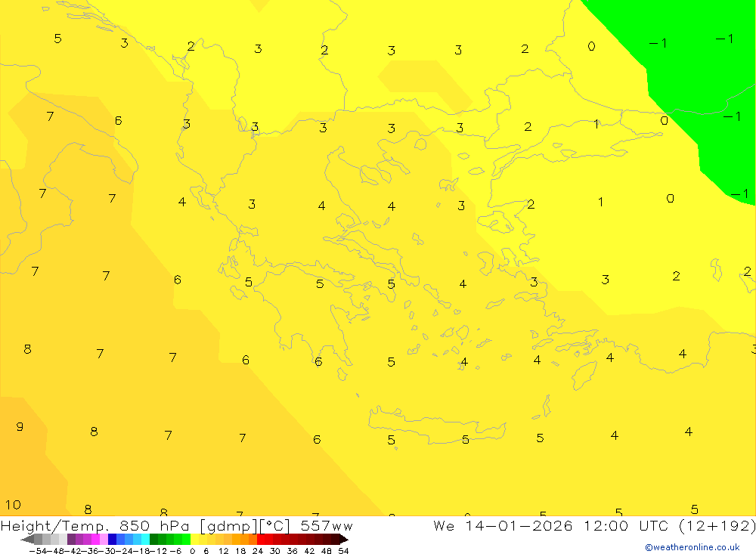Image resolution: width=756 pixels, height=554 pixels.
Task: Open the weatheronline.co.uk copyright link
Action: point(692,547)
